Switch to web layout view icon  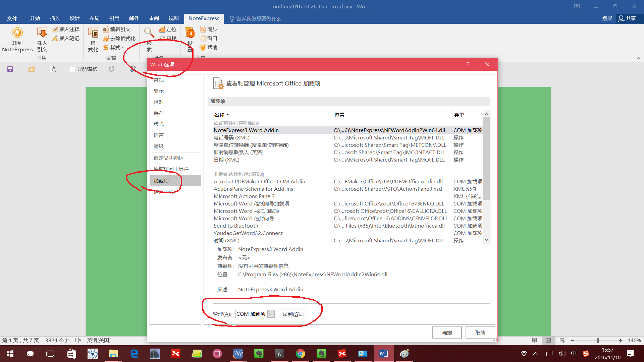tap(562, 341)
